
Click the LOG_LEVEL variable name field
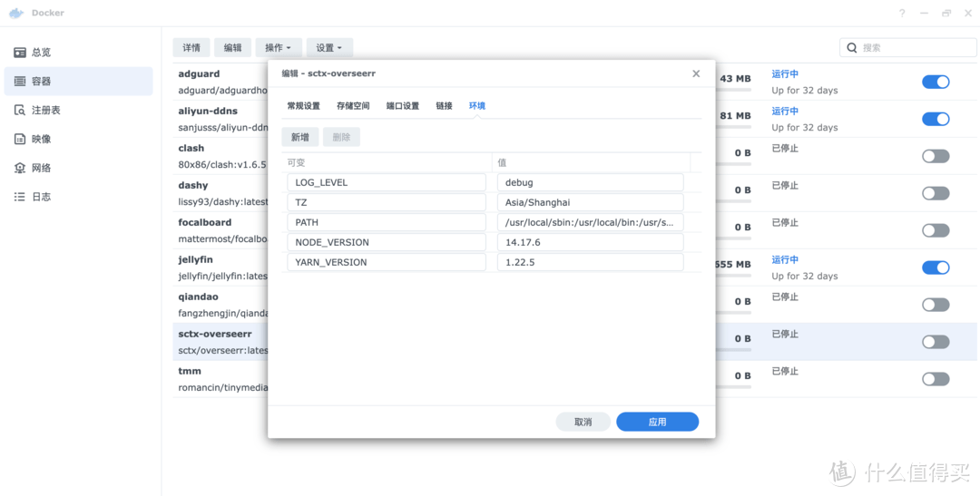(387, 182)
